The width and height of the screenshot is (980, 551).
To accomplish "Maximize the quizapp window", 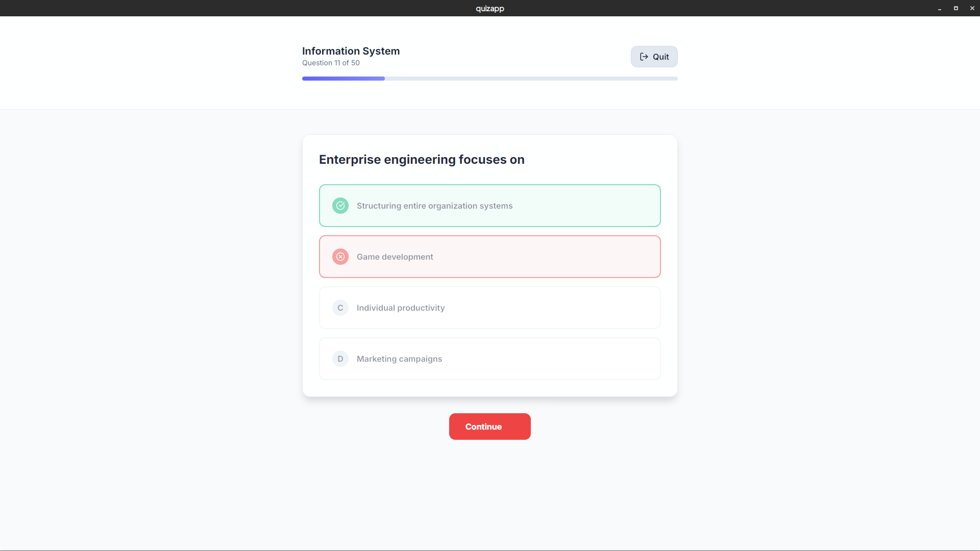I will pos(956,8).
